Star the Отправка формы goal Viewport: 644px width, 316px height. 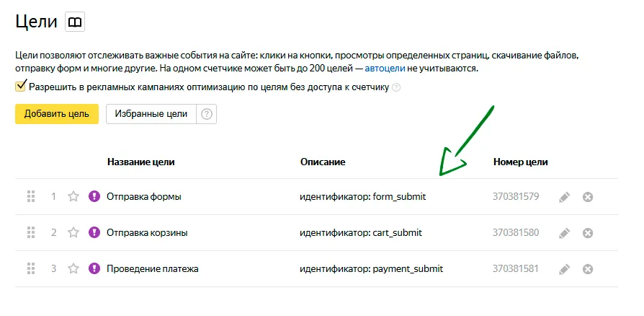(73, 196)
